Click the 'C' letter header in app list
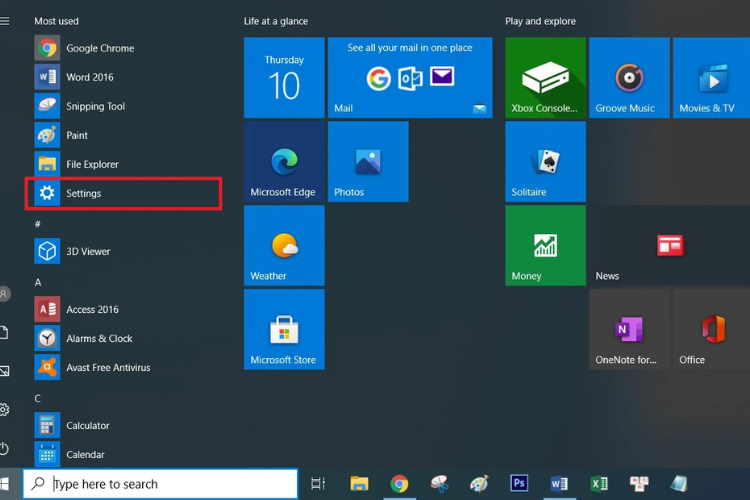This screenshot has height=500, width=750. [38, 398]
